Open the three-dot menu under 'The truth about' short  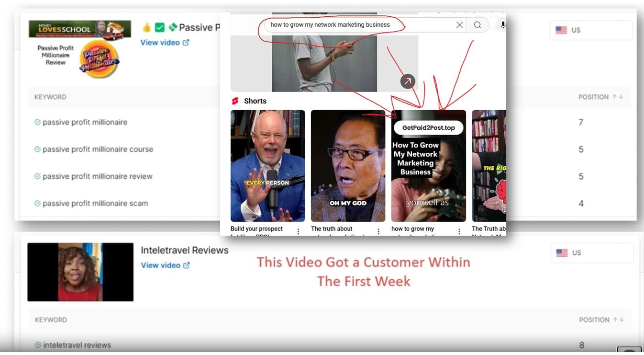tap(378, 231)
